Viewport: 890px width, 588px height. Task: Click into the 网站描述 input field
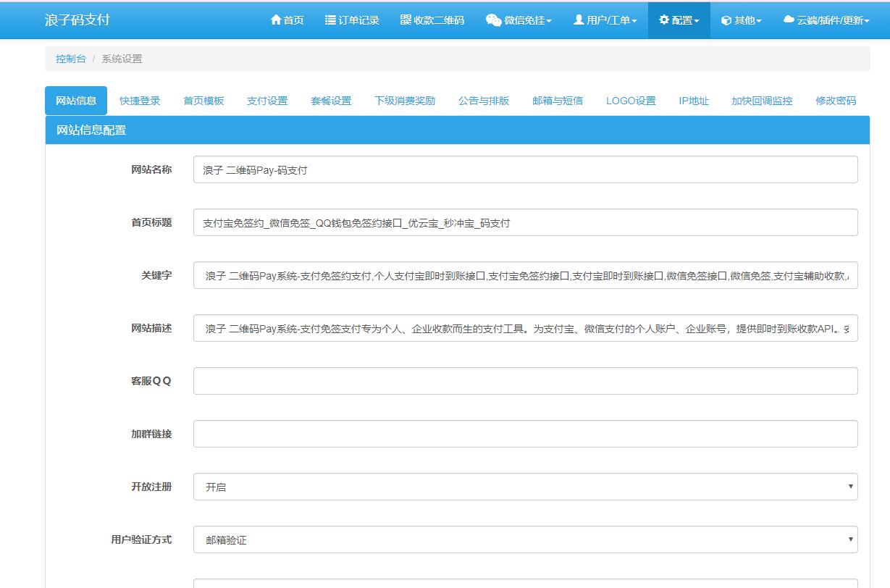tap(526, 328)
